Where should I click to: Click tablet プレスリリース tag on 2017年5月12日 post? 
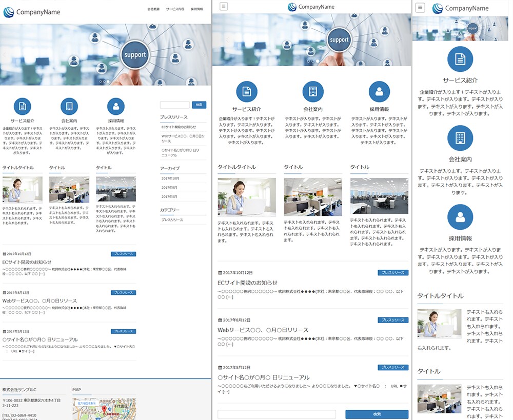point(393,367)
